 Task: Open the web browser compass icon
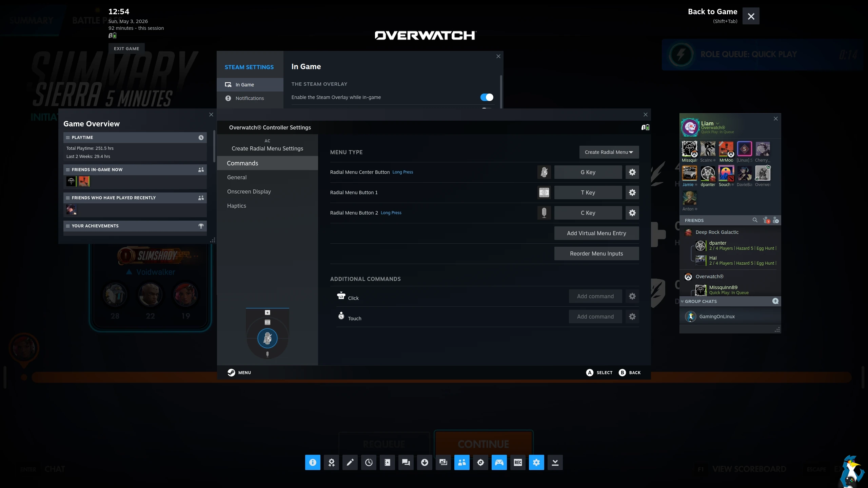tap(480, 462)
